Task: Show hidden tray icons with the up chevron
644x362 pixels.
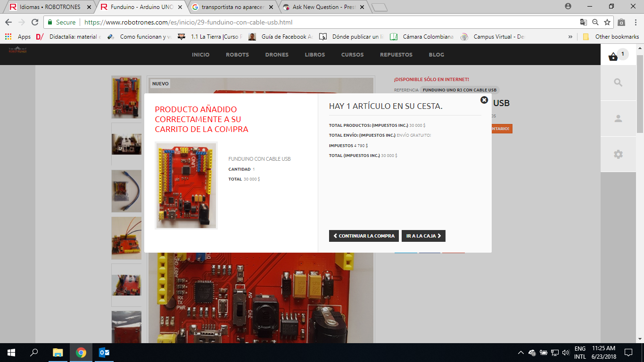Action: (x=520, y=353)
